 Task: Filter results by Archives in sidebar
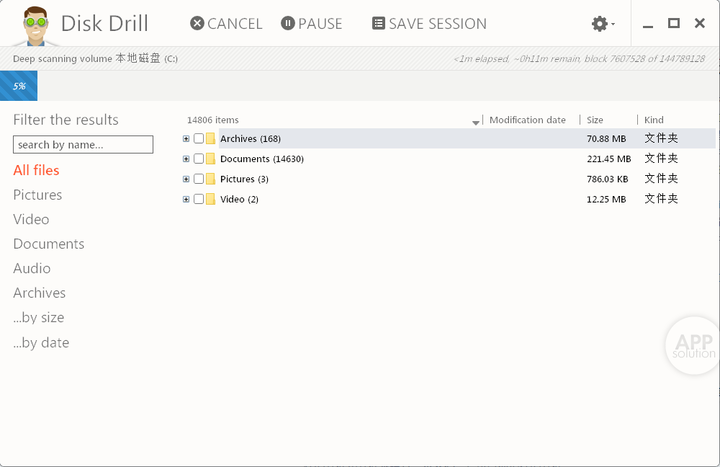39,293
